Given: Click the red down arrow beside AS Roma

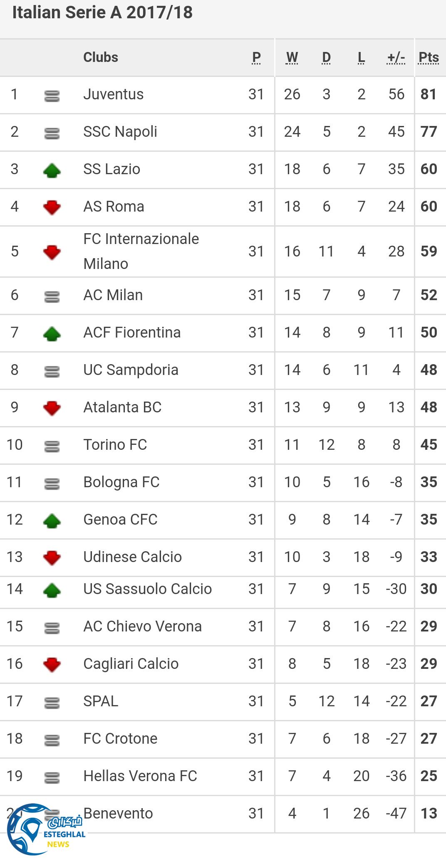Looking at the screenshot, I should tap(52, 207).
